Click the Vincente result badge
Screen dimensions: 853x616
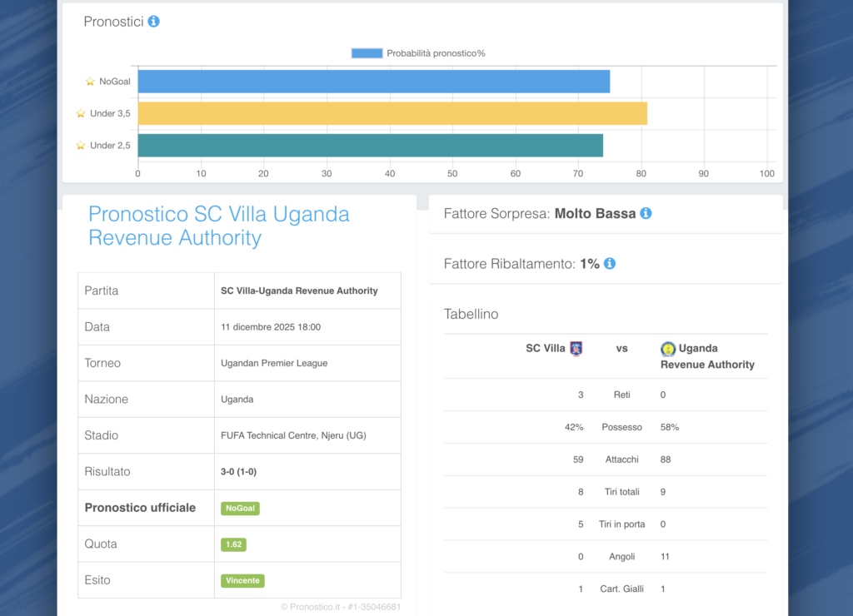pos(242,580)
